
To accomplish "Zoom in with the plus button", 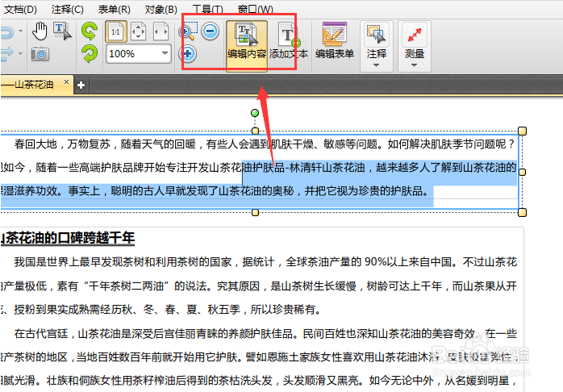I will point(187,54).
